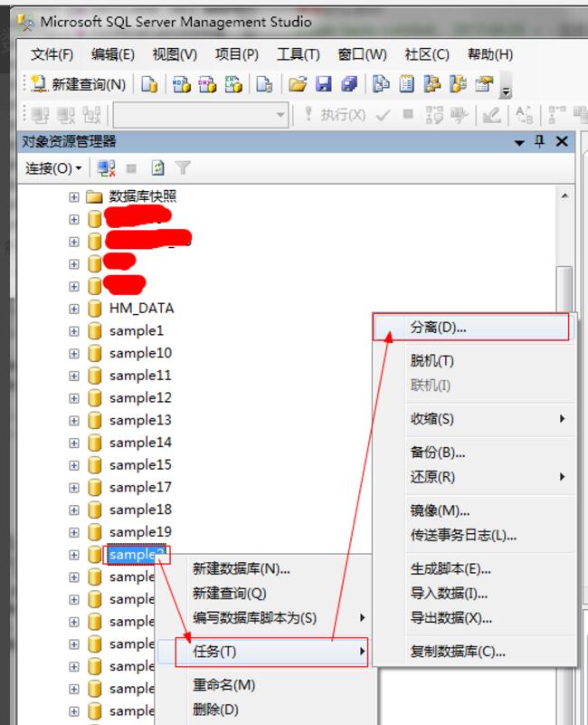The image size is (588, 725).
Task: Open the File (文件) menu
Action: [52, 54]
